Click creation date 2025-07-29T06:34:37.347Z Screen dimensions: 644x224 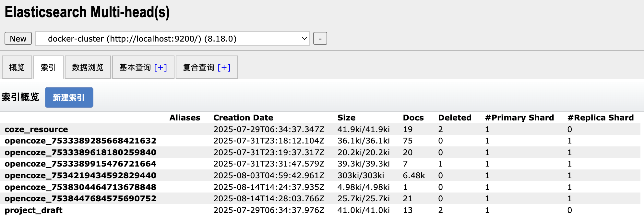pyautogui.click(x=269, y=129)
